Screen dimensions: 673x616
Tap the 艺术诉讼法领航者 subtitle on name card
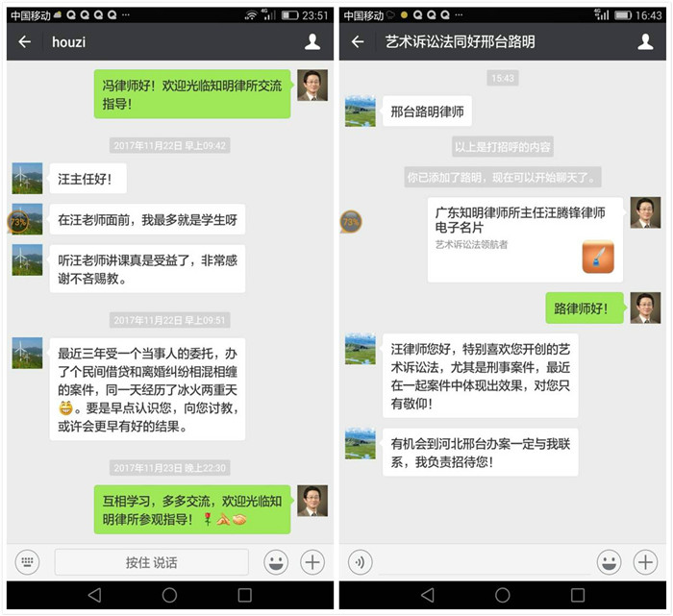[x=471, y=244]
